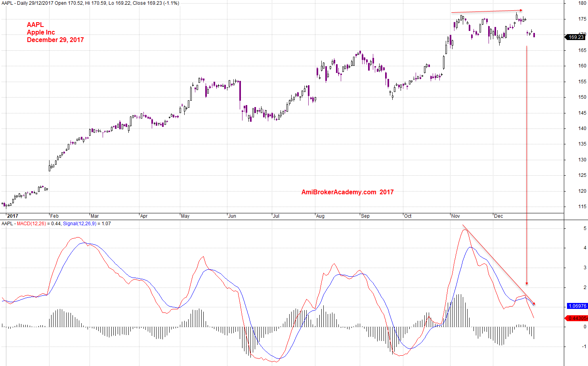Click the 175 price axis label
This screenshot has width=588, height=366.
click(582, 19)
